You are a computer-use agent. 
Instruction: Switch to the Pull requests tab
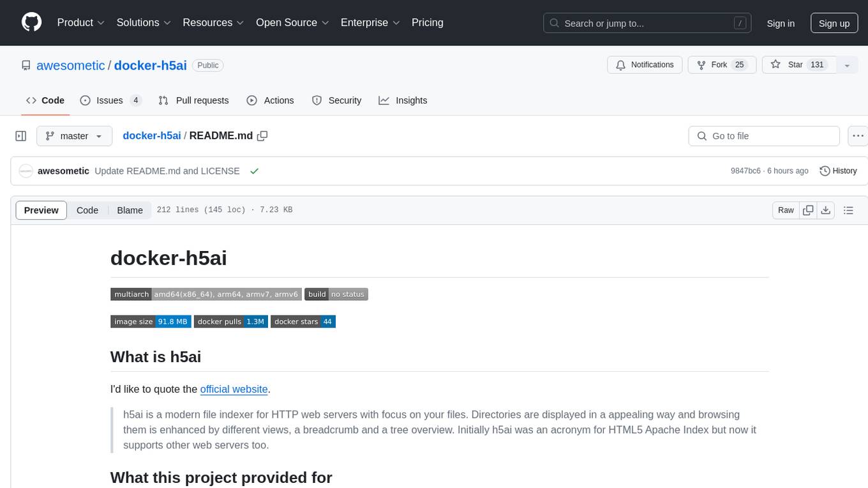193,100
